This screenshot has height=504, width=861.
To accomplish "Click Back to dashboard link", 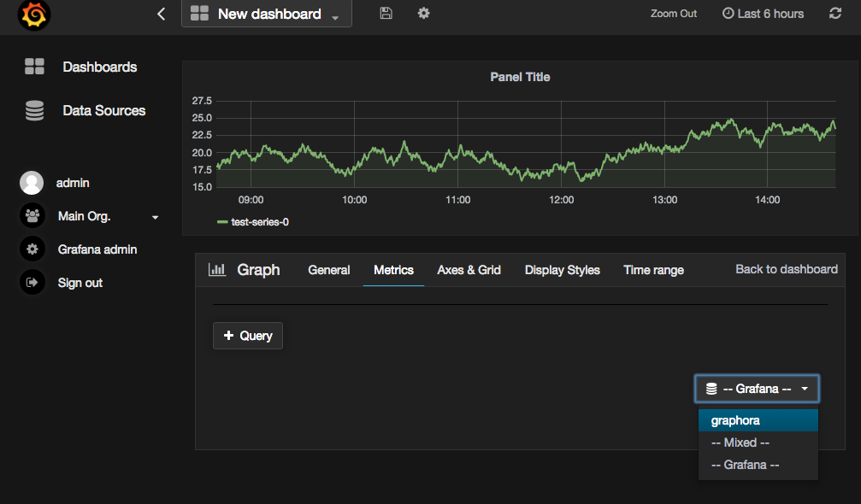I will coord(787,269).
